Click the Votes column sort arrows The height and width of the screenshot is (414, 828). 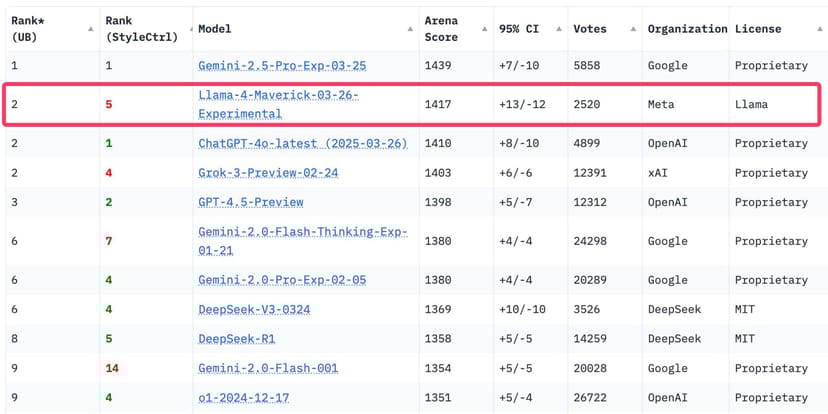(633, 29)
